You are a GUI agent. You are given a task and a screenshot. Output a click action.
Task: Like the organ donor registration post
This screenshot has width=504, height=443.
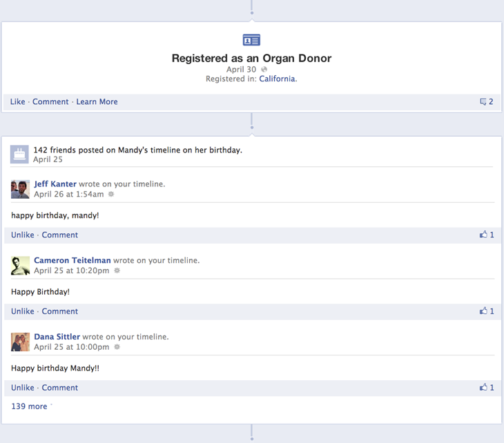point(17,102)
